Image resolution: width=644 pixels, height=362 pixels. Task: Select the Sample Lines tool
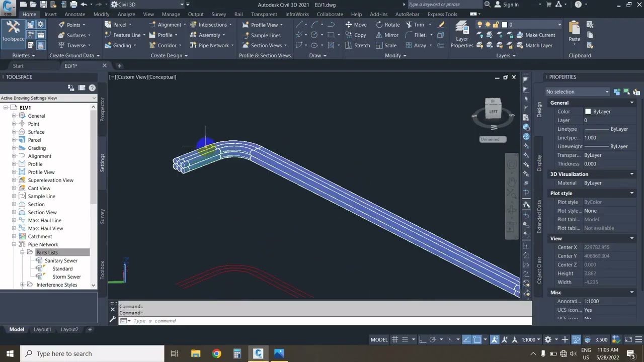(x=262, y=35)
